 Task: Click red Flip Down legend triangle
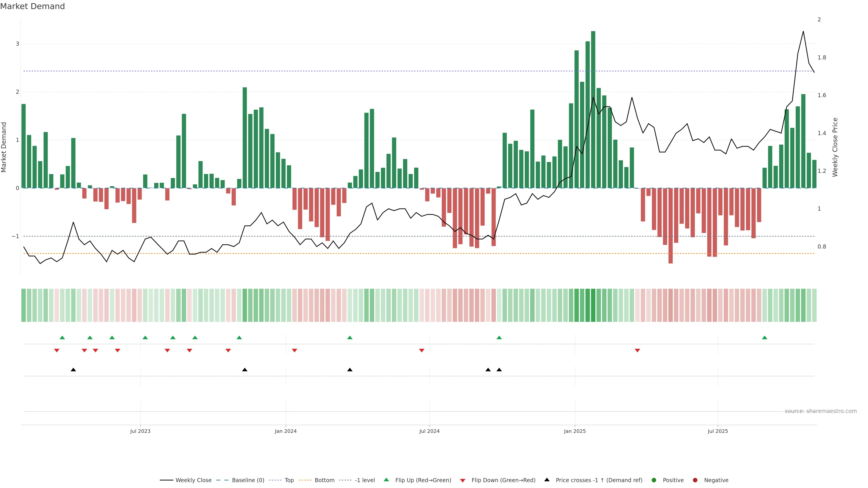[x=463, y=481]
